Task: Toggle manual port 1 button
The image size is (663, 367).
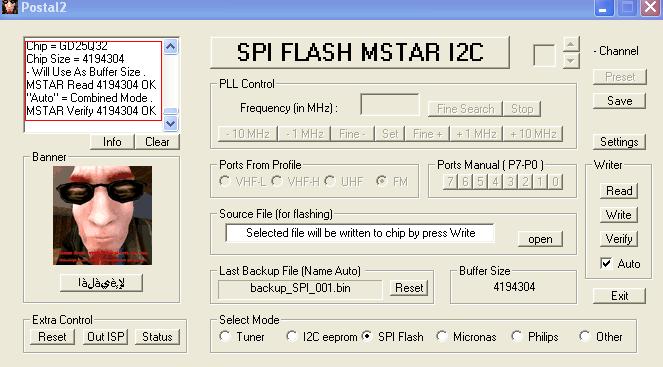Action: coord(540,182)
